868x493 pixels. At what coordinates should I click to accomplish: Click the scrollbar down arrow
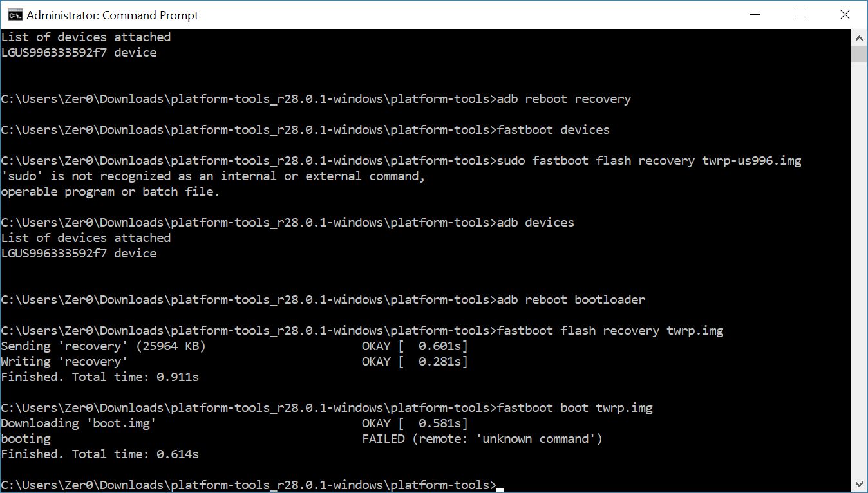coord(859,484)
